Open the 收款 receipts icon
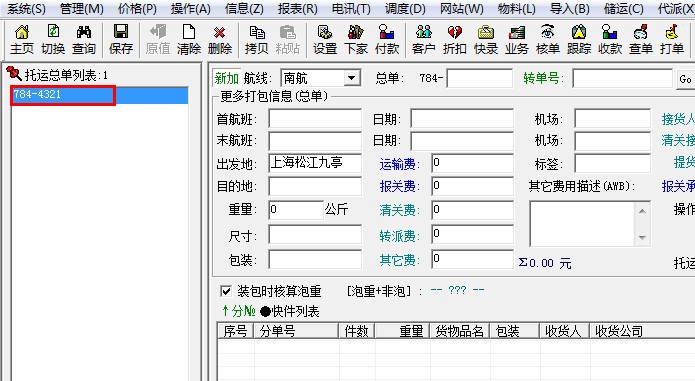The image size is (695, 381). [x=610, y=39]
